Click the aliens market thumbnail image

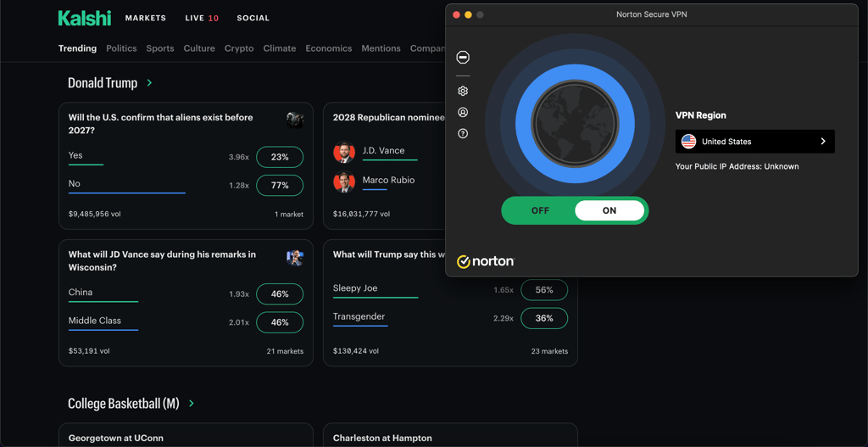coord(294,120)
